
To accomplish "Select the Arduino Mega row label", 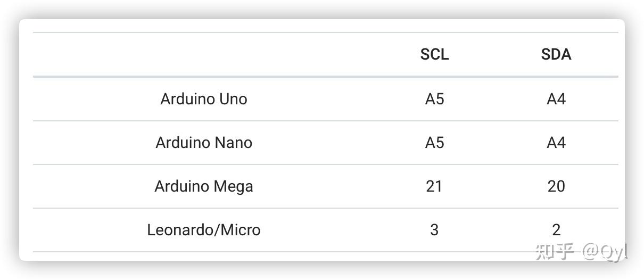I will [x=204, y=186].
